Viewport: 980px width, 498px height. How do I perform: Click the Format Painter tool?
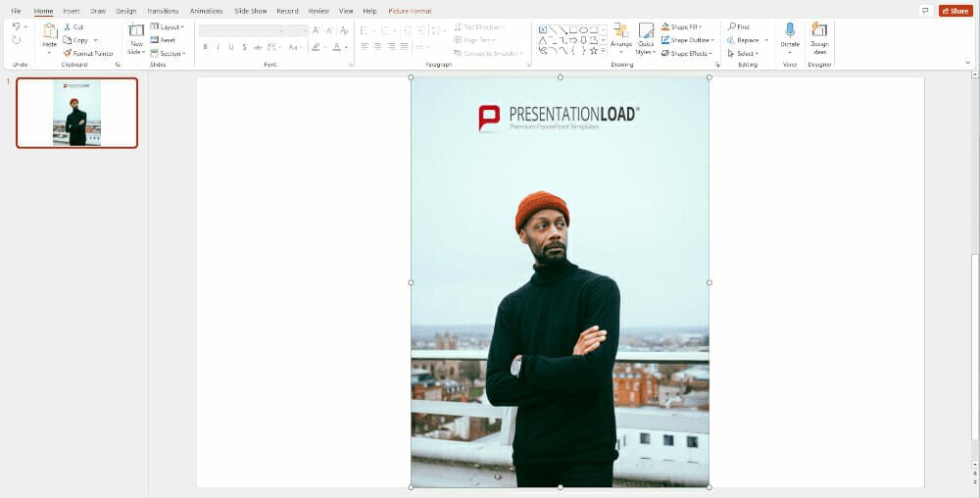click(88, 54)
